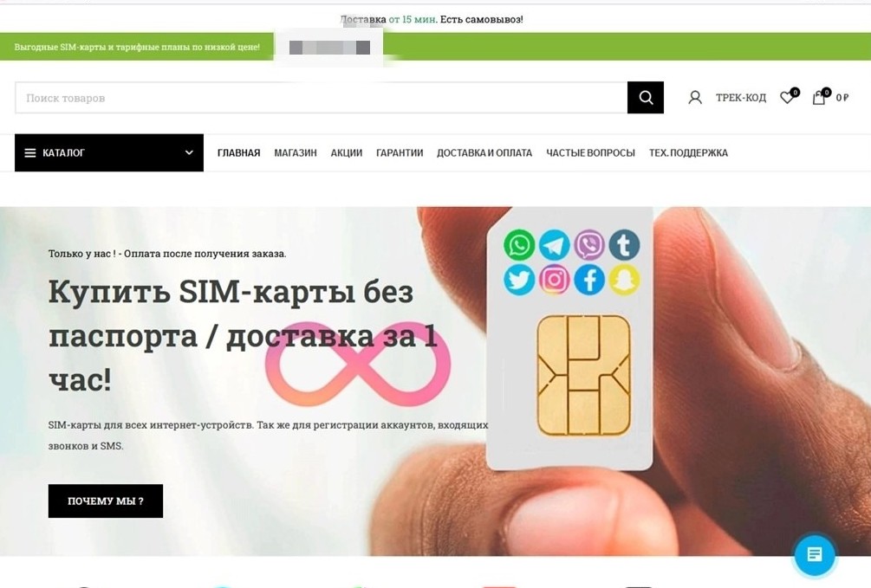Click the WhatsApp icon on SIM card
871x588 pixels.
[519, 245]
